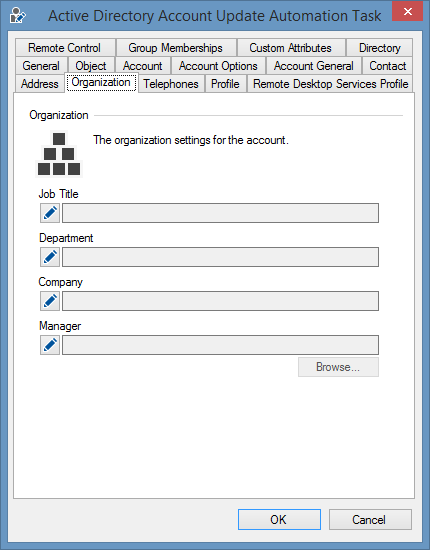Click inside the Job Title text field

220,213
